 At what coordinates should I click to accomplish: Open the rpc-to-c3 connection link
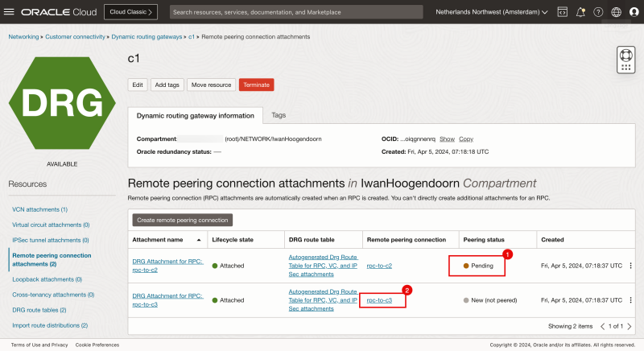click(379, 300)
